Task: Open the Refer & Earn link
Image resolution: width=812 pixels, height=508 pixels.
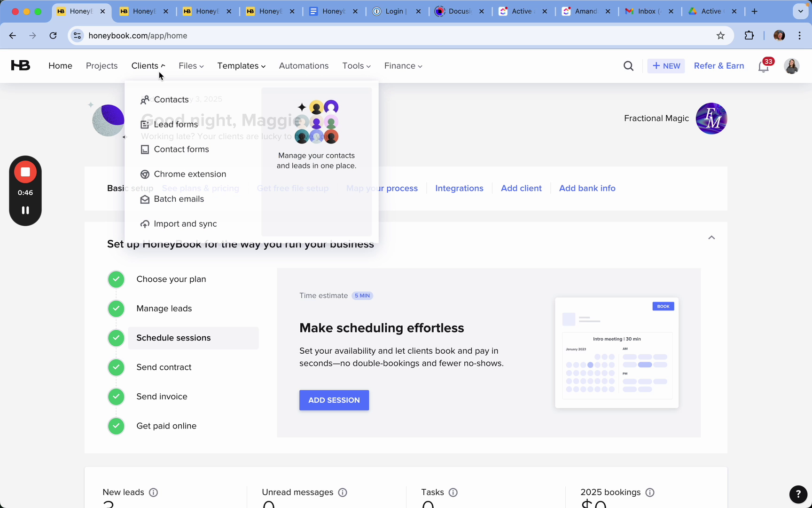Action: tap(719, 66)
